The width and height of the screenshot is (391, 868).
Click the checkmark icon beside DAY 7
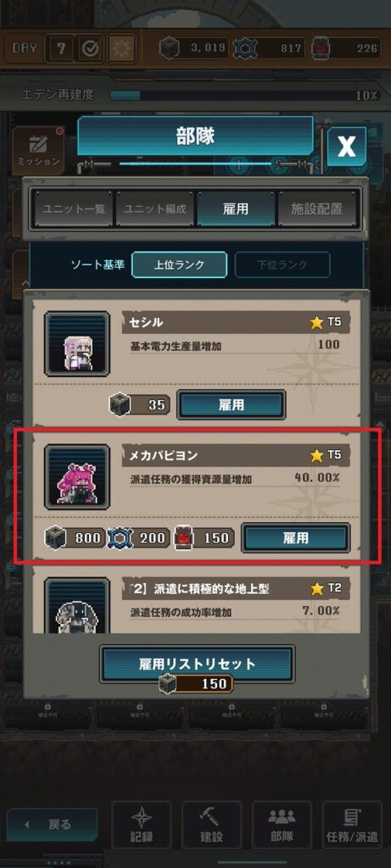coord(90,48)
